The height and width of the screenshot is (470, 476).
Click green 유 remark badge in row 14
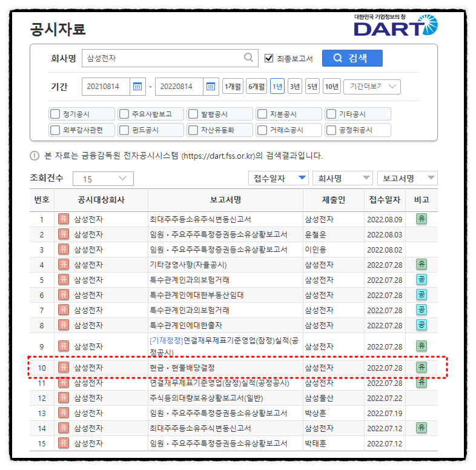[421, 428]
